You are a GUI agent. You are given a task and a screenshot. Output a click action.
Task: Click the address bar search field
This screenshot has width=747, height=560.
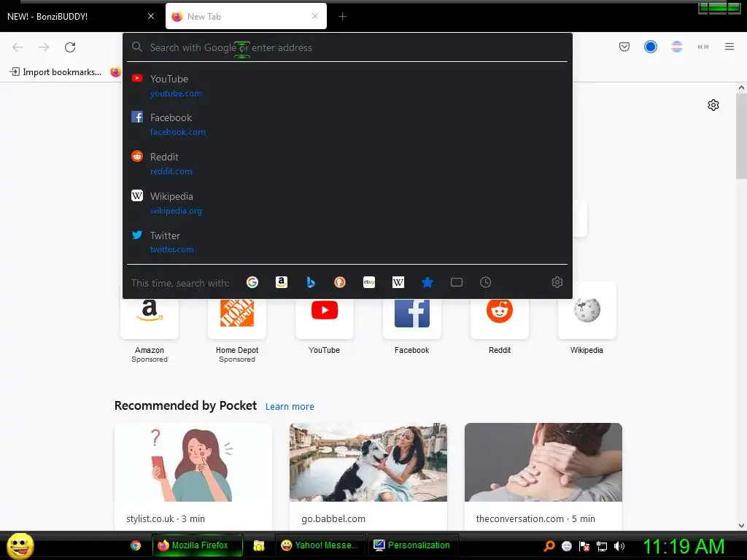347,47
